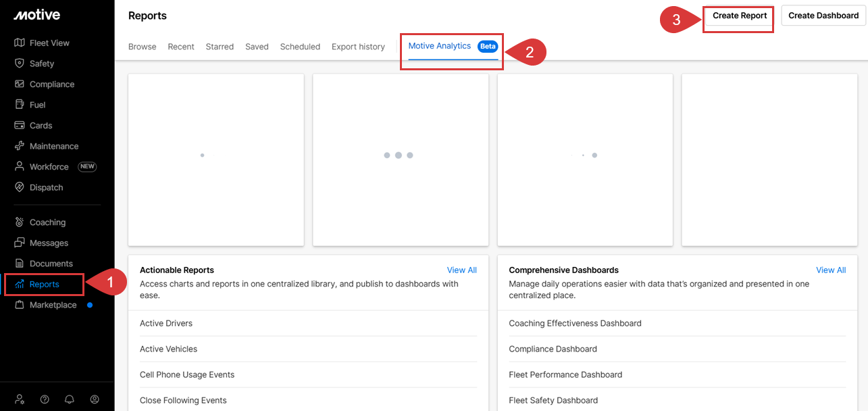Open the Export history tab
This screenshot has height=411, width=868.
tap(358, 47)
